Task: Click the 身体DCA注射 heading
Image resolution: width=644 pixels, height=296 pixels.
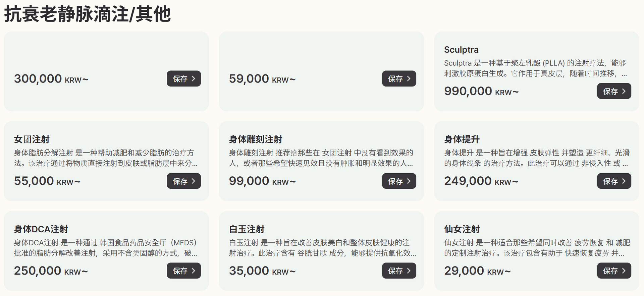Action: 41,229
